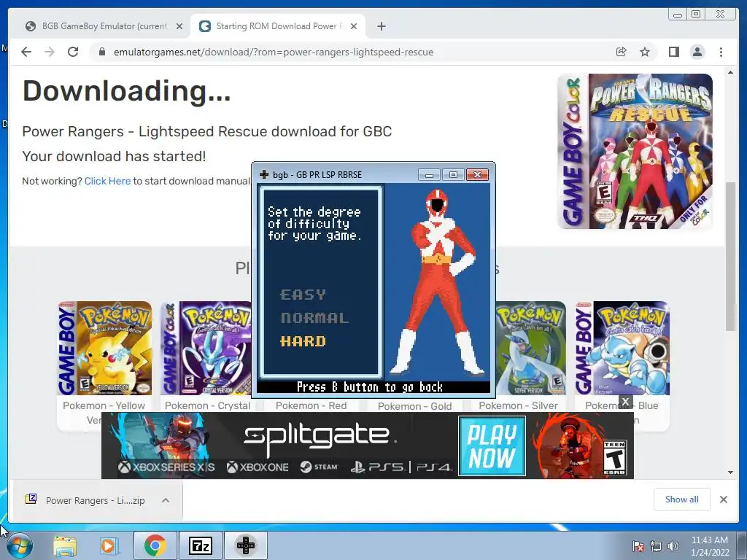747x560 pixels.
Task: Open the Pokemon Blue game cover
Action: pos(622,348)
